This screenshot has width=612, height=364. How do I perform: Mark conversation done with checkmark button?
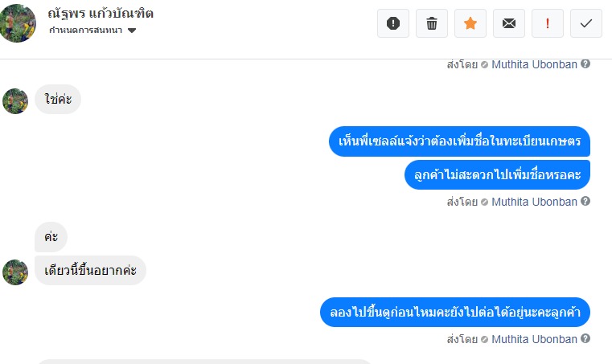coord(586,23)
